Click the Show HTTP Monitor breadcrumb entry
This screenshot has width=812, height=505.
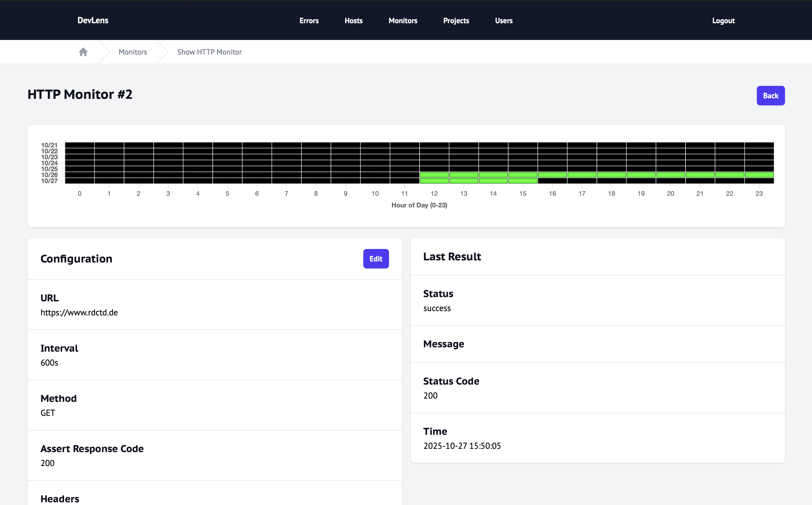click(209, 52)
